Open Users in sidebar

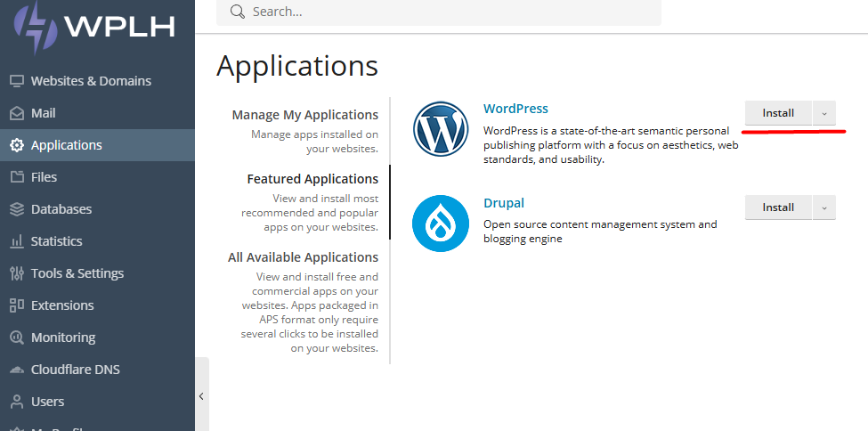click(97, 401)
